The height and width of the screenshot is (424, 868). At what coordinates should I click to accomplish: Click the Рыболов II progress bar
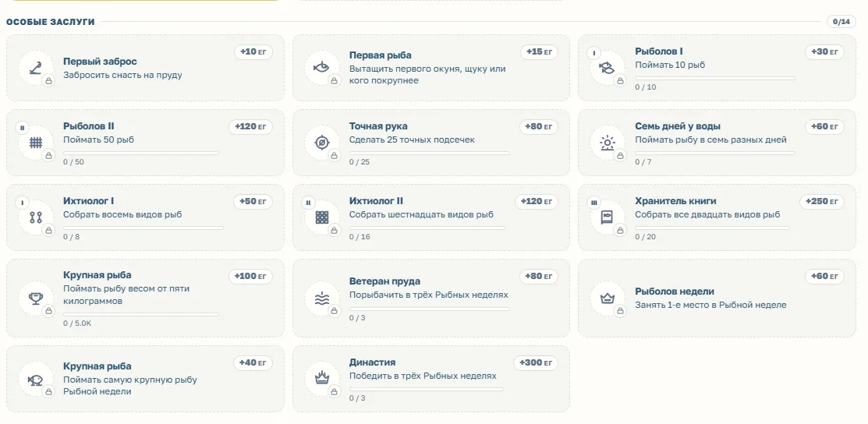click(x=140, y=154)
